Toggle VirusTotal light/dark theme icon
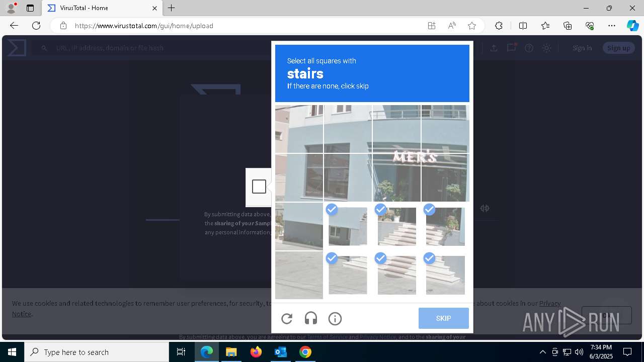 pos(546,48)
